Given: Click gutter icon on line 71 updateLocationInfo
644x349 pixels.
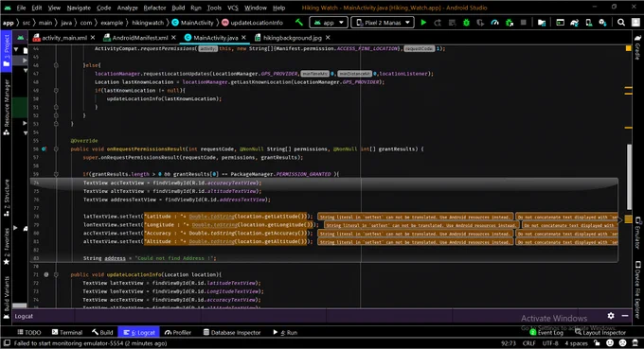Looking at the screenshot, I should tap(46, 274).
